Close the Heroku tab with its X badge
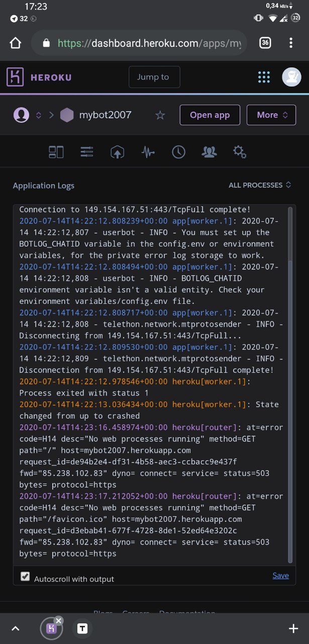 [58, 621]
